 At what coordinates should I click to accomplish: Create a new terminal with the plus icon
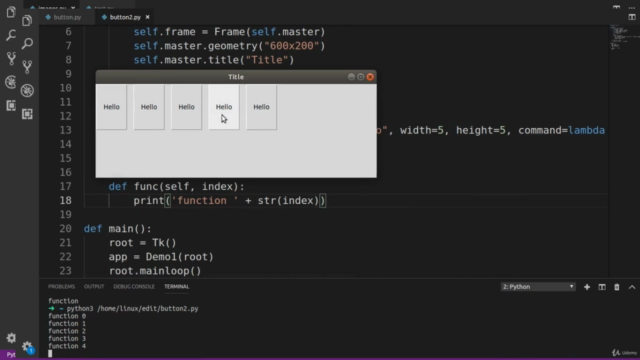(587, 287)
